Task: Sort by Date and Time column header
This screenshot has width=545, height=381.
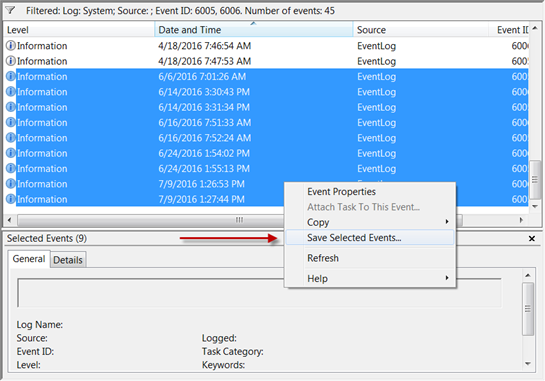Action: pos(254,30)
